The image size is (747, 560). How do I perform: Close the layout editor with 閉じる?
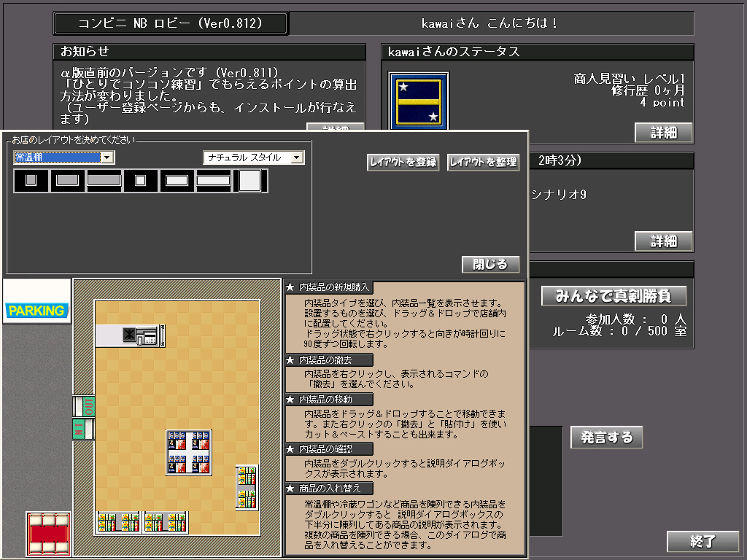point(490,264)
